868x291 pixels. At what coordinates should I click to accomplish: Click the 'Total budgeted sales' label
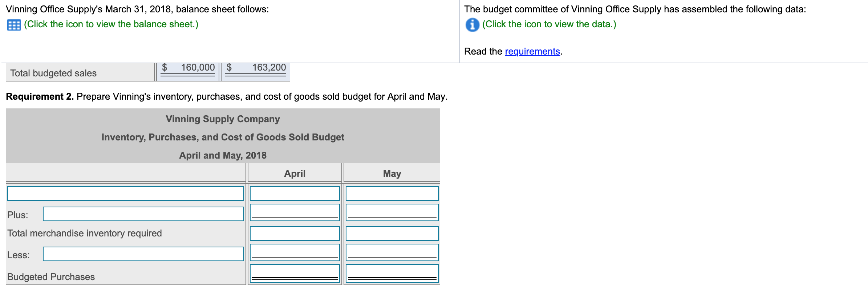(x=53, y=73)
